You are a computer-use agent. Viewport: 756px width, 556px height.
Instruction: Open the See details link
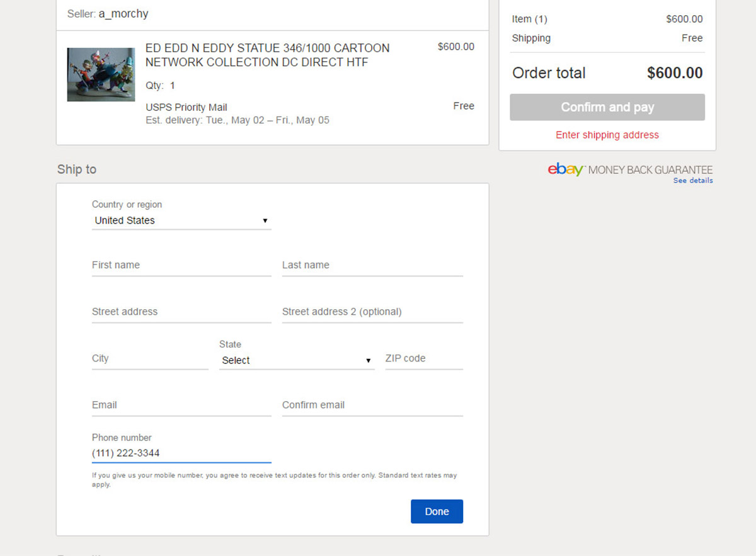[x=693, y=181]
